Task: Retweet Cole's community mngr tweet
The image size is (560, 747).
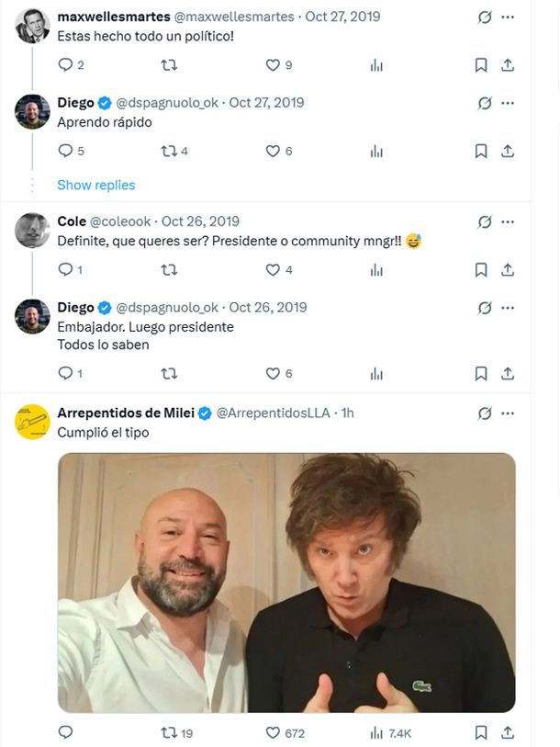Action: [x=168, y=270]
